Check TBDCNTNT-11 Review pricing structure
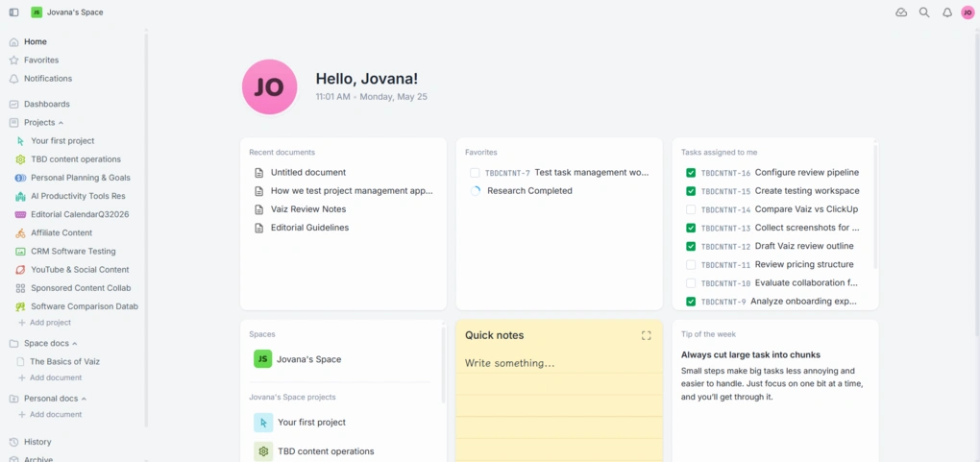 point(691,264)
